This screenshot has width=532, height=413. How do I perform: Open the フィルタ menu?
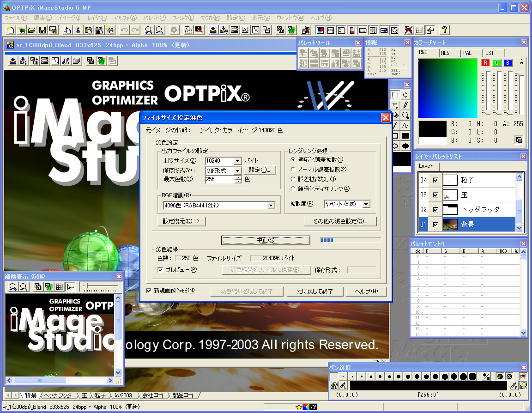(x=183, y=18)
